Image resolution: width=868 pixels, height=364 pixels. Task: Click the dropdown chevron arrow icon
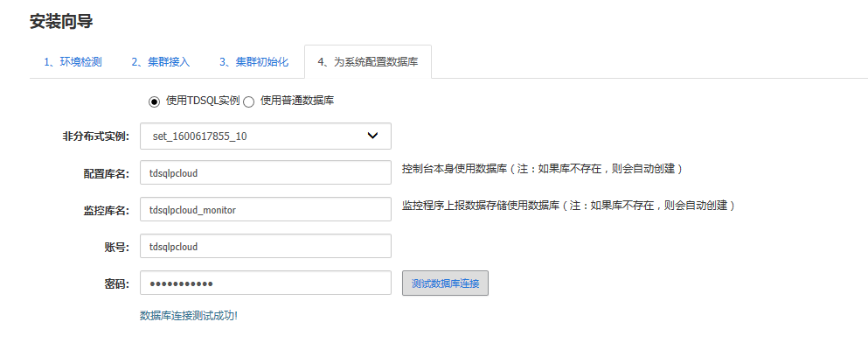[x=373, y=136]
